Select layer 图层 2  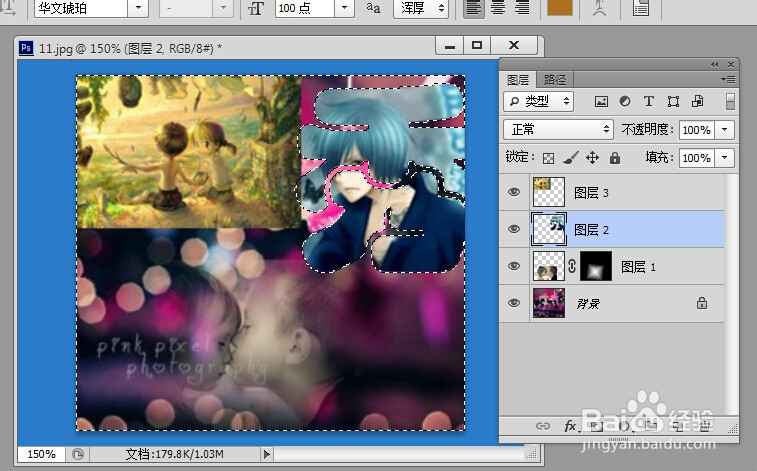[612, 229]
